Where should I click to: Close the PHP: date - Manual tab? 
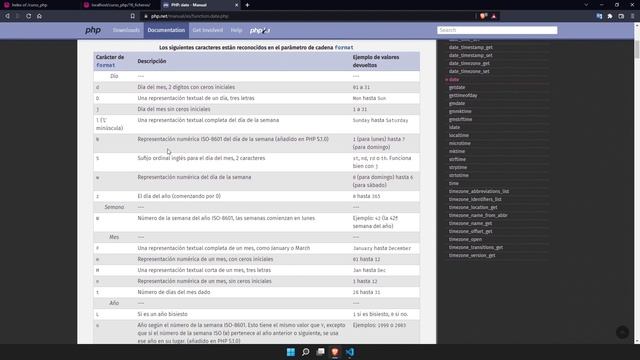[x=236, y=5]
